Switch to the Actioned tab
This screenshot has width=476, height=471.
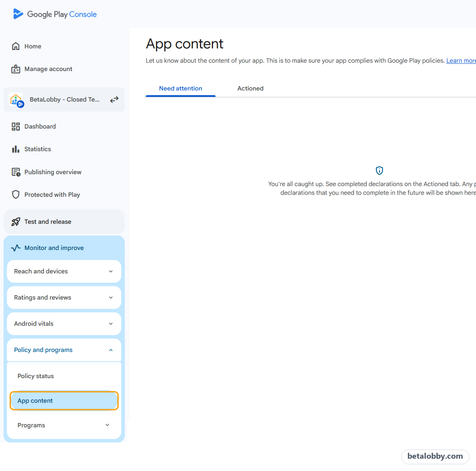[x=250, y=88]
